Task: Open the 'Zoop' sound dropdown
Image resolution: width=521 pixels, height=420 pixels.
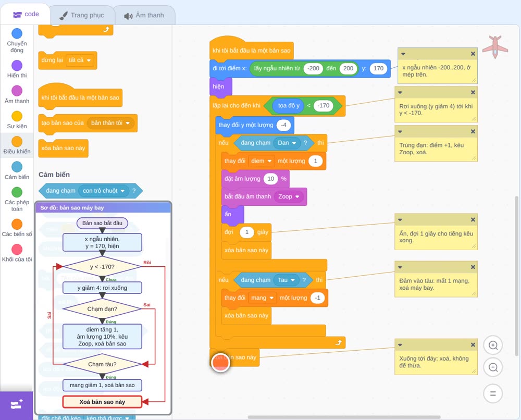Action: 289,196
